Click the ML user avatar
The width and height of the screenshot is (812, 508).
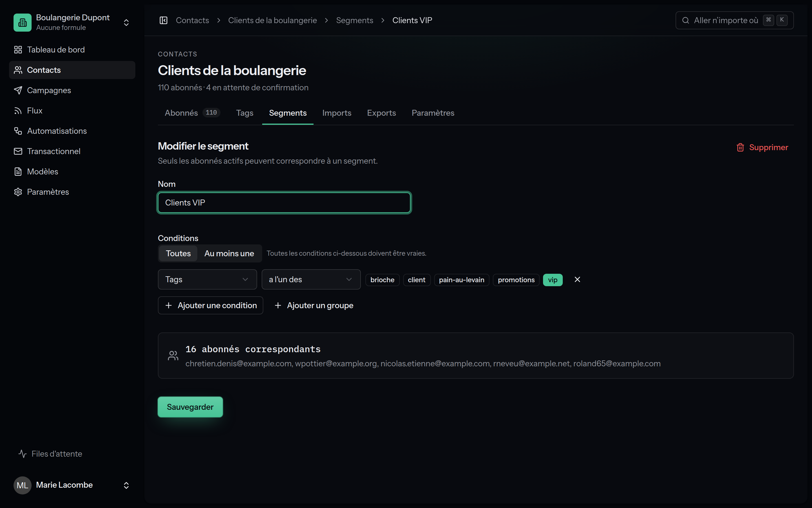coord(23,485)
